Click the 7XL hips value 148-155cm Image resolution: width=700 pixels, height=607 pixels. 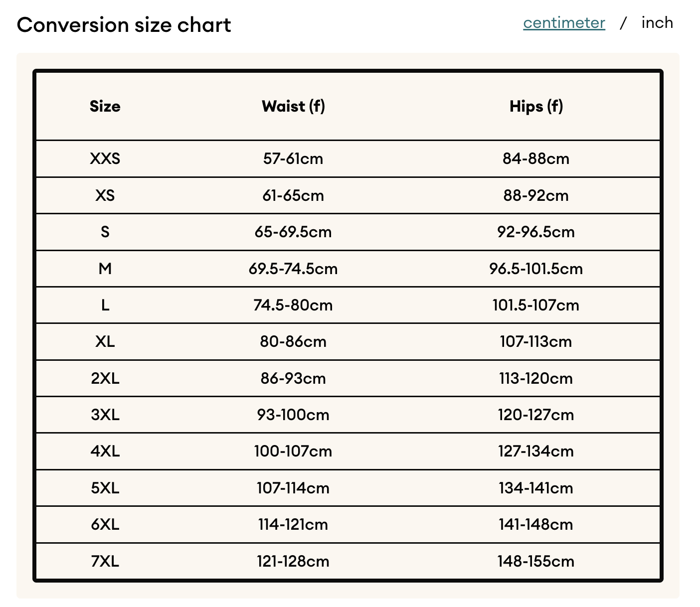click(536, 561)
